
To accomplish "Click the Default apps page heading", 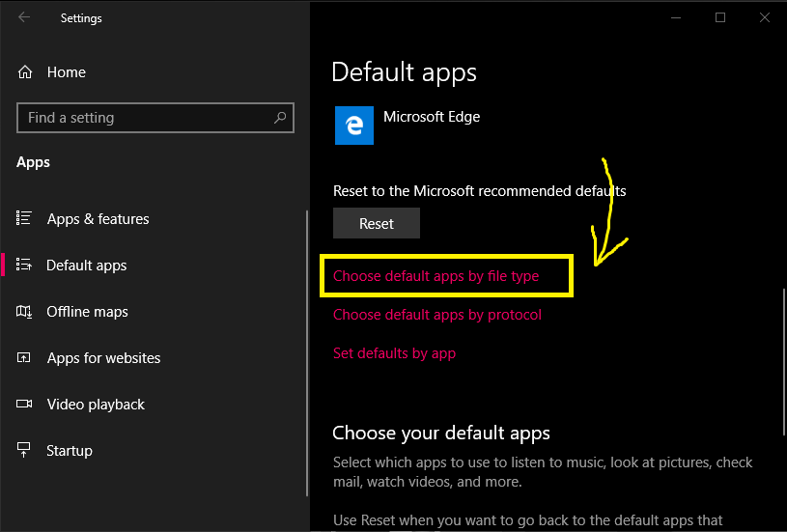I will 404,72.
